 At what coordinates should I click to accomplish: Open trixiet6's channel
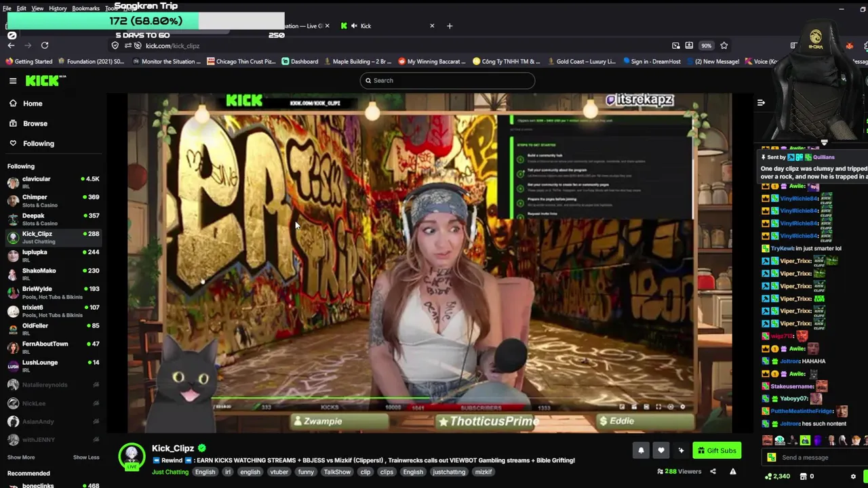pyautogui.click(x=54, y=310)
